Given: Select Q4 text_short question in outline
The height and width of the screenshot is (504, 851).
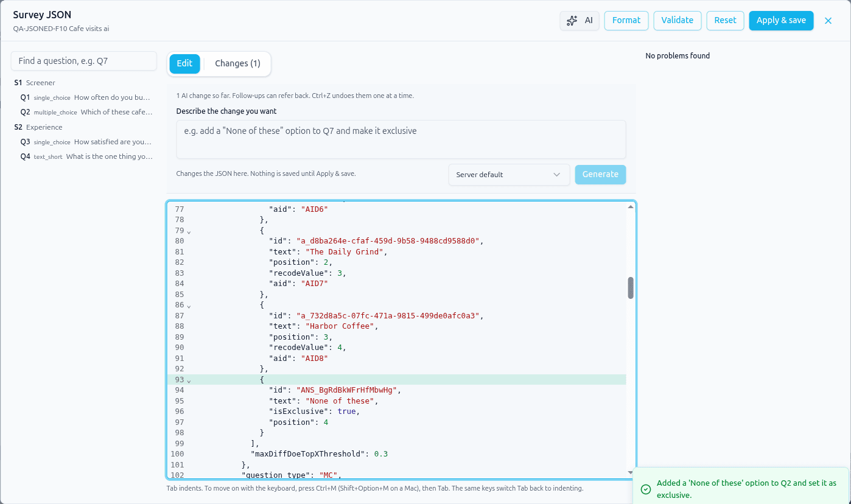Looking at the screenshot, I should 84,156.
